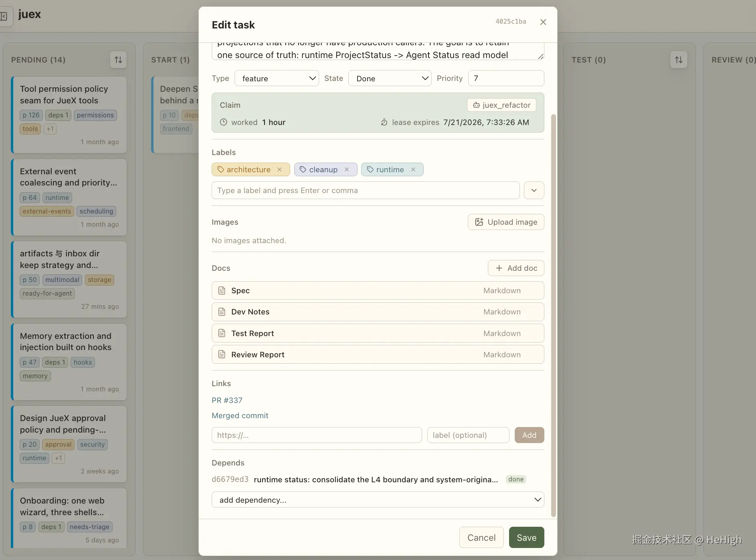Open the State dropdown set to Done
This screenshot has width=756, height=560.
coord(390,78)
